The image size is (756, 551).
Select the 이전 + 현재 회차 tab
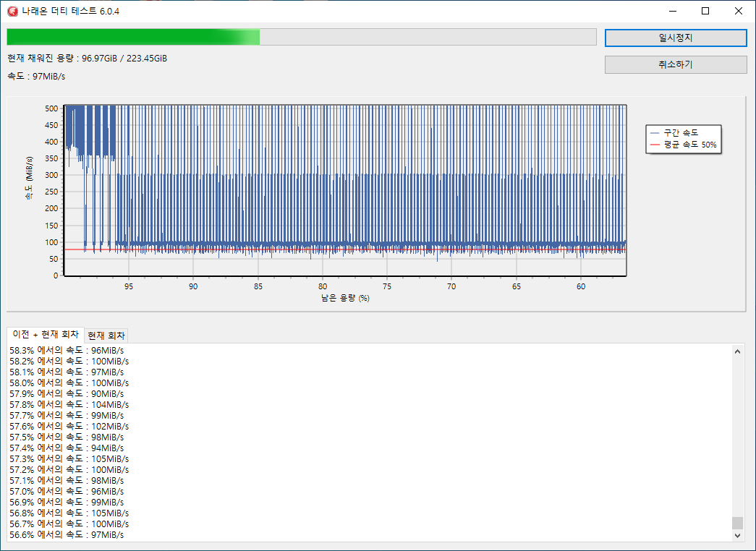(x=46, y=335)
